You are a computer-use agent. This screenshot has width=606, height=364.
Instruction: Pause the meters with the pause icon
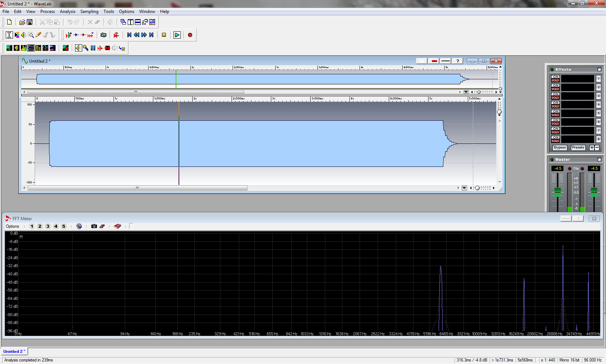tap(93, 48)
